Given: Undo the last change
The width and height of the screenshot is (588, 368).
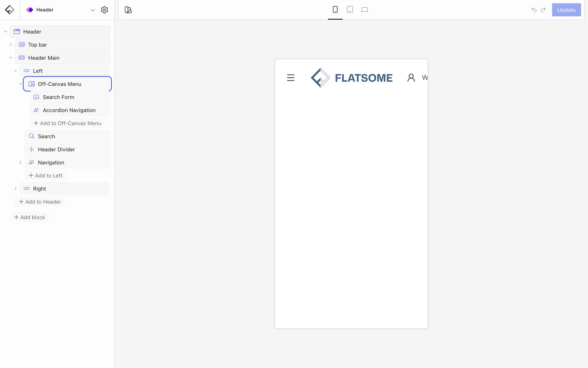Looking at the screenshot, I should [x=534, y=10].
